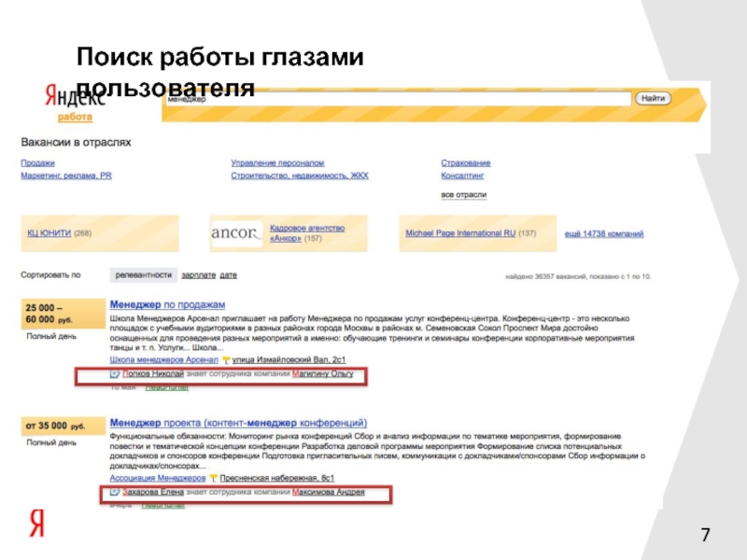Click the 'Найти' search button
The width and height of the screenshot is (747, 560).
click(653, 99)
